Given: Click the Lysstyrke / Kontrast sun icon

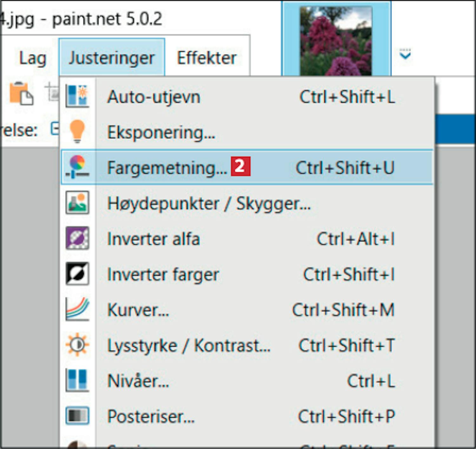Looking at the screenshot, I should (77, 345).
